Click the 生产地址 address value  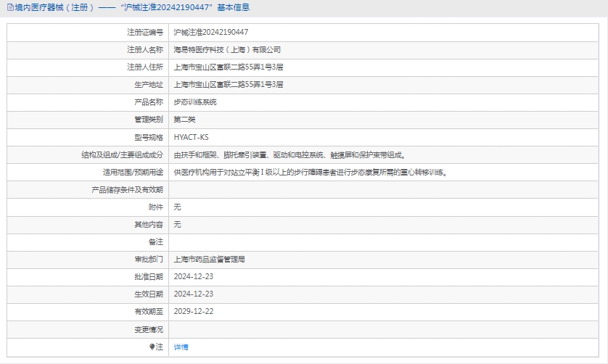[229, 85]
